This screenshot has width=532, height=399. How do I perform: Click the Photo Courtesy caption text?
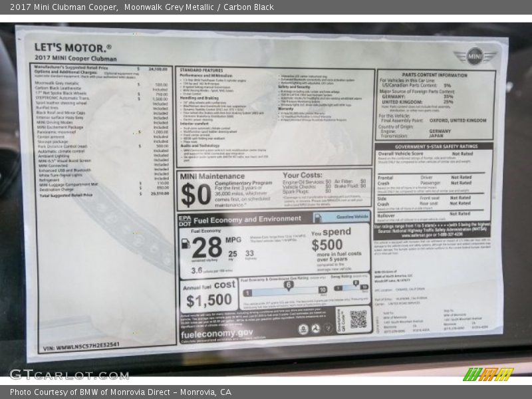120,392
